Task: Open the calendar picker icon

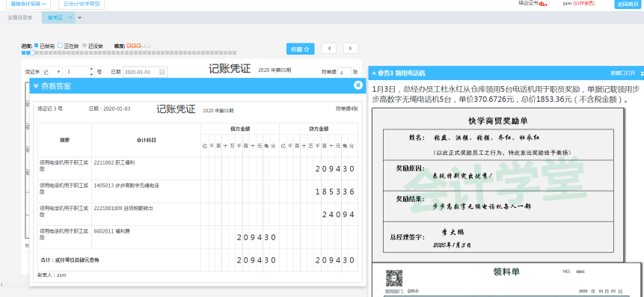Action: coord(162,72)
